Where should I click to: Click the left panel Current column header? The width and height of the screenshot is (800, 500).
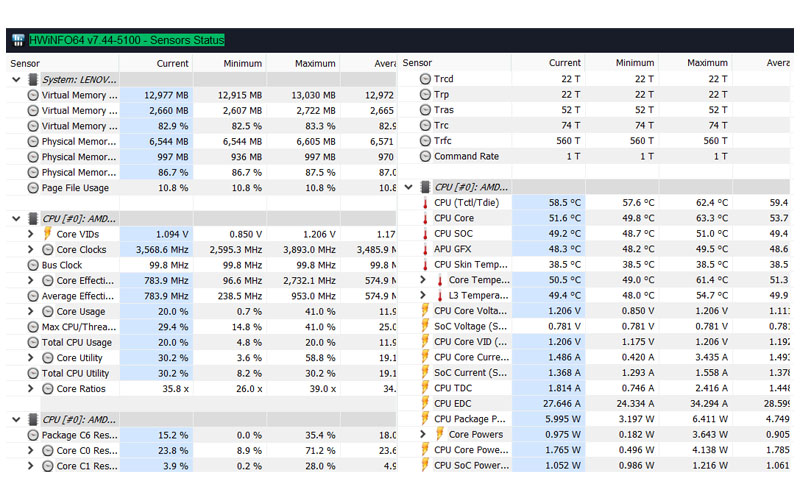point(156,63)
